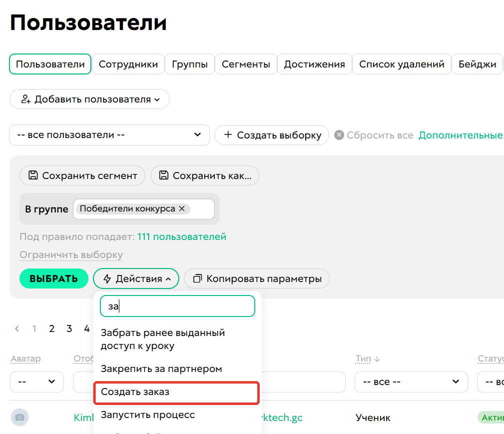Go to page 3 in pagination

coord(69,328)
